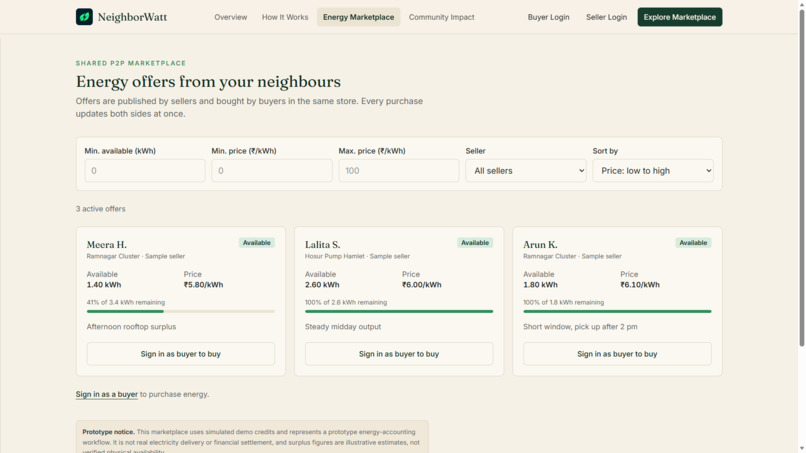Open the Sort by dropdown
This screenshot has width=806, height=453.
point(653,171)
